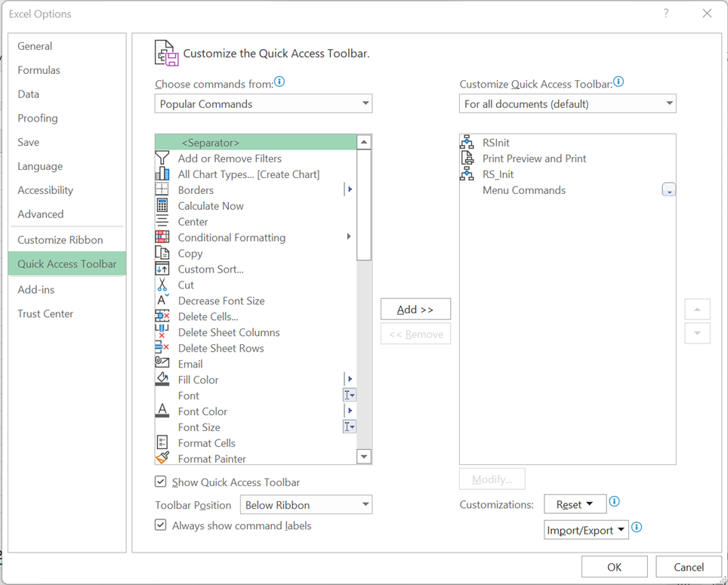This screenshot has width=728, height=585.
Task: Toggle Always show command labels checkbox
Action: pyautogui.click(x=161, y=525)
